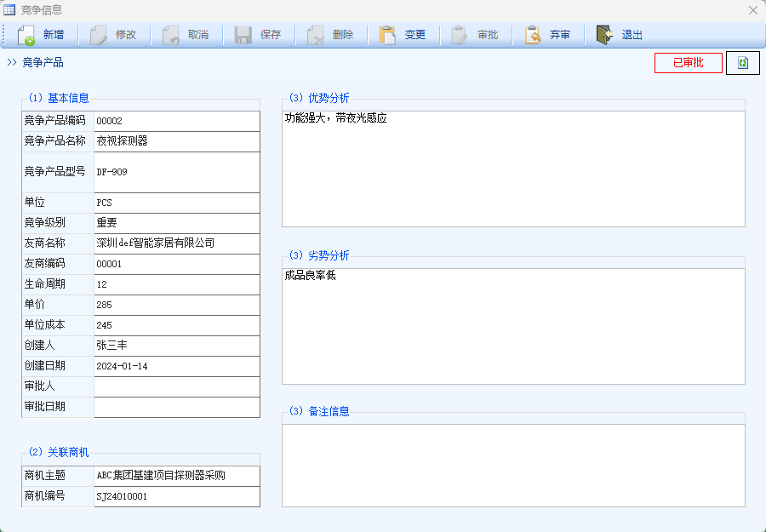The height and width of the screenshot is (532, 766).
Task: Click the empty 备注信息 text area
Action: pos(513,466)
